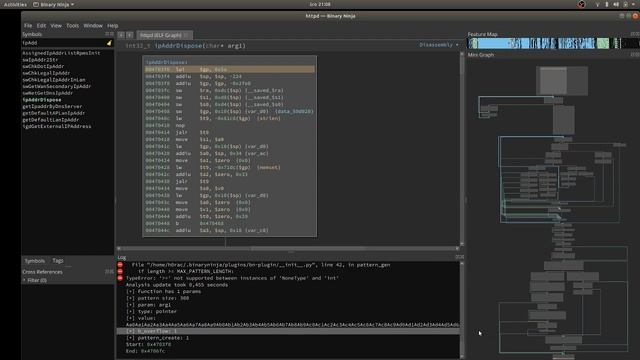Select the swNetGetDnsIpAddr symbol
Viewport: 640px width, 360px height.
click(48, 93)
